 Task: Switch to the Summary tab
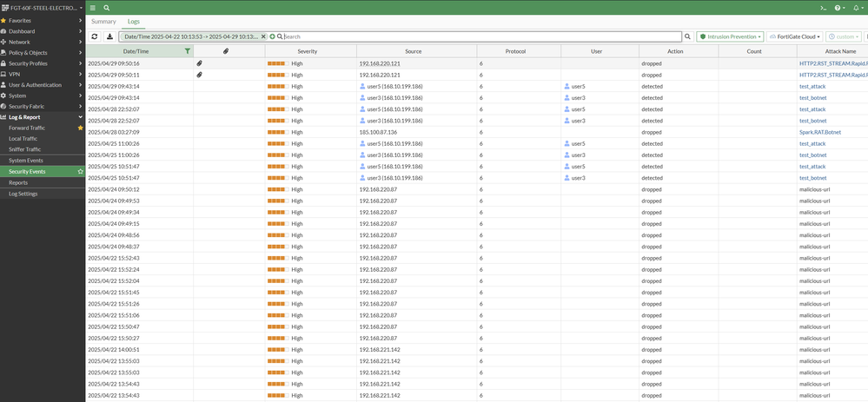(103, 21)
